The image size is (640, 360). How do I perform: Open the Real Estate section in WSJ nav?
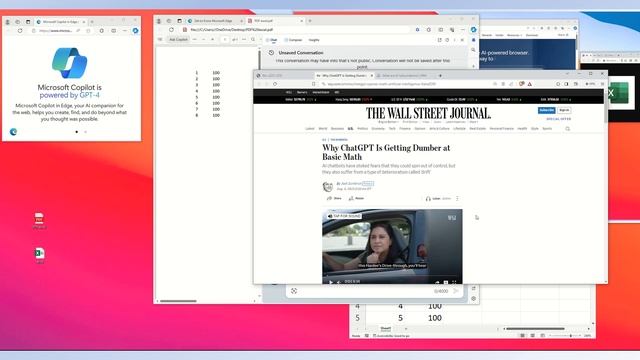478,129
